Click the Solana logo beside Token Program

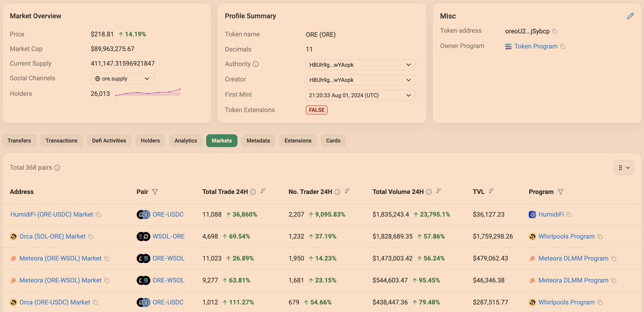508,47
